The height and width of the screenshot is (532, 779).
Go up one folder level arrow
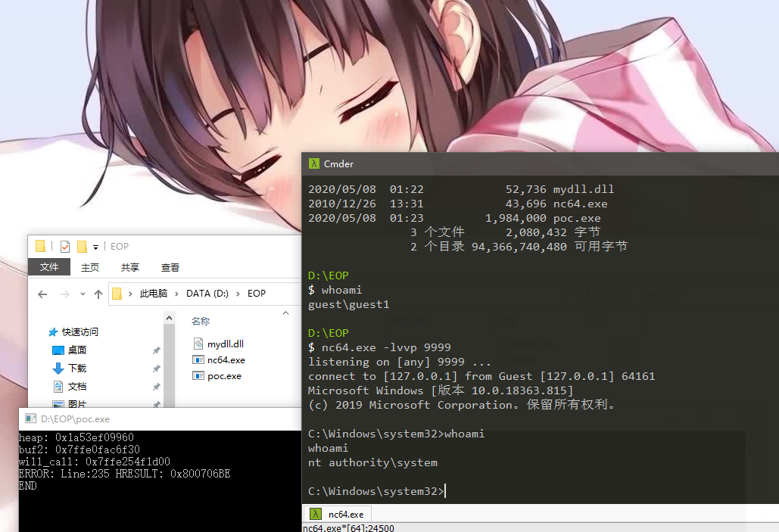pos(98,294)
